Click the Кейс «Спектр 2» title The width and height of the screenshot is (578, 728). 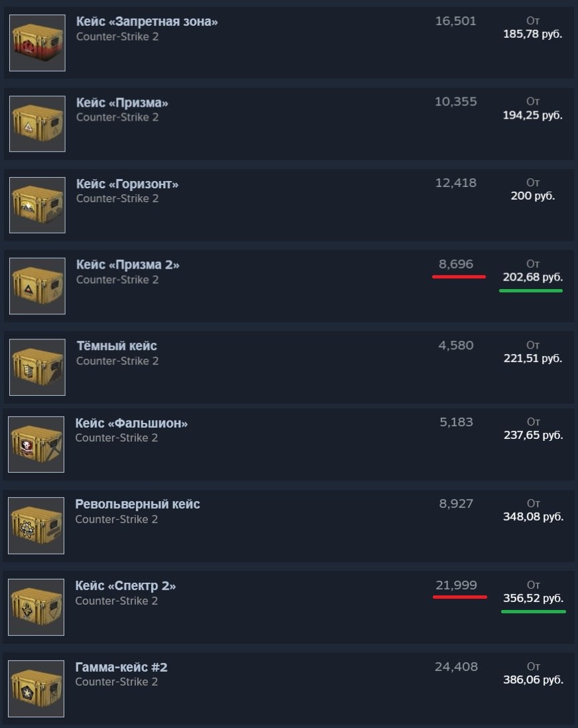pos(125,585)
